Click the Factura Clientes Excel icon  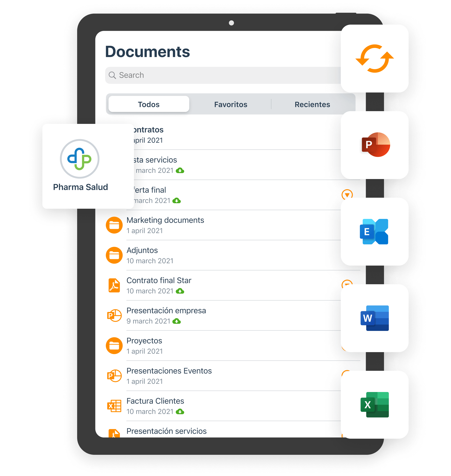click(114, 406)
